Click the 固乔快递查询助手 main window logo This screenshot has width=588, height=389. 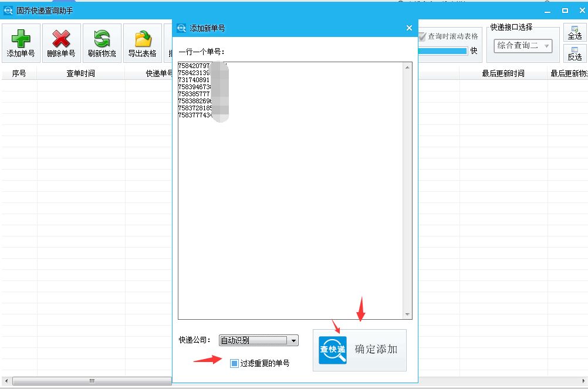(x=8, y=11)
